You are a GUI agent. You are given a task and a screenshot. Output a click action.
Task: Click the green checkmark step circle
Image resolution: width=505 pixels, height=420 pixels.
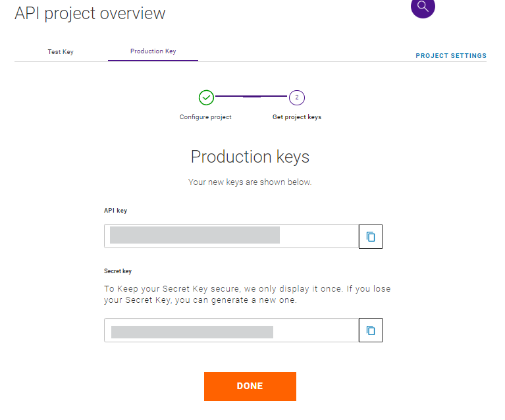(207, 97)
